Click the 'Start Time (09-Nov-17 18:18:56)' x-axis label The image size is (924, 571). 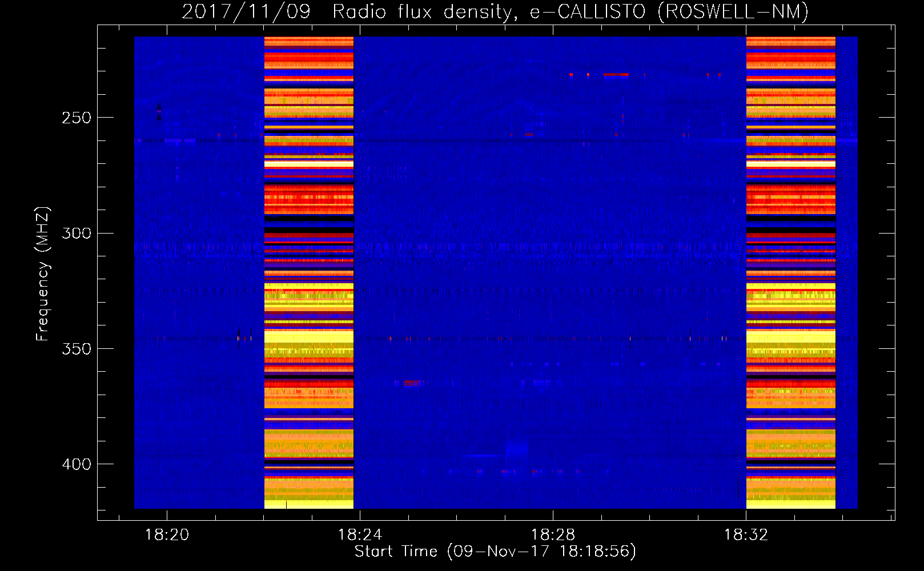coord(495,552)
